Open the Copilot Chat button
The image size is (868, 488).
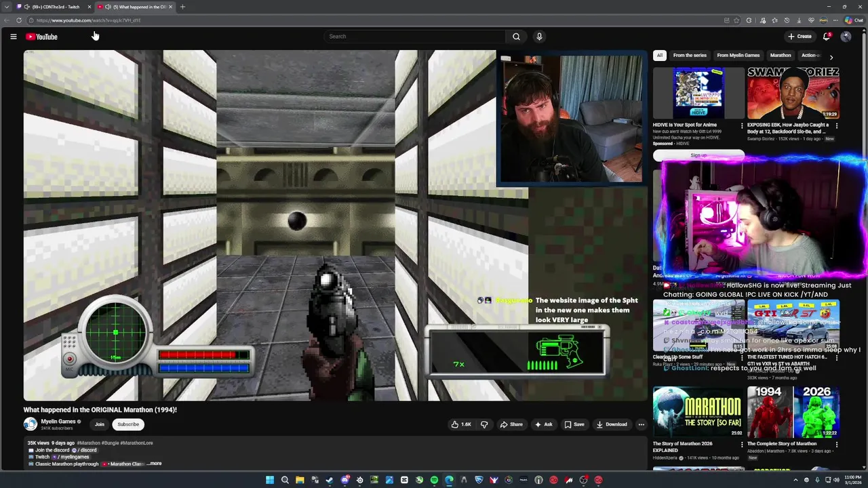click(x=854, y=20)
